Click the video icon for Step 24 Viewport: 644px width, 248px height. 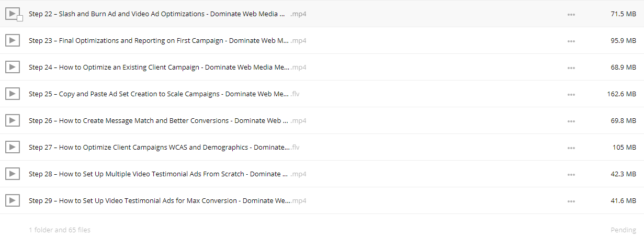point(12,67)
